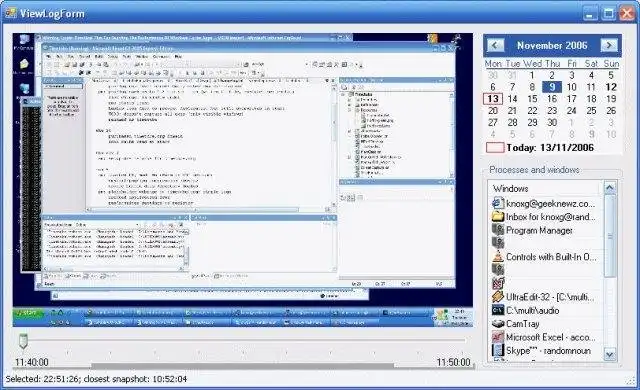Viewport: 640px width, 390px height.
Task: Click the timeline slider thumb
Action: (x=23, y=341)
